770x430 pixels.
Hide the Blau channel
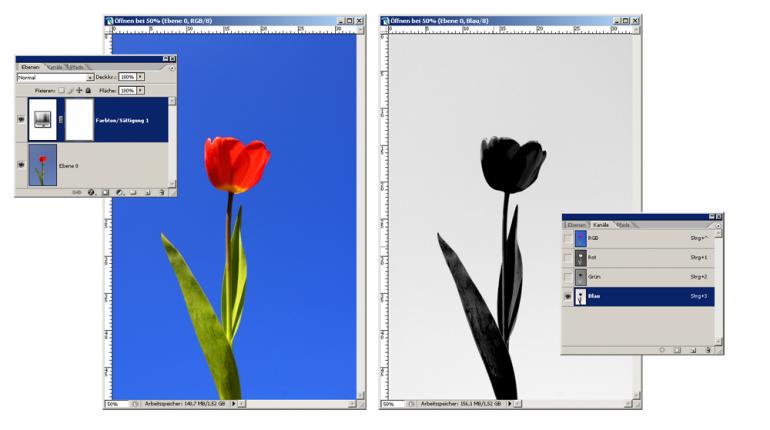(x=568, y=296)
